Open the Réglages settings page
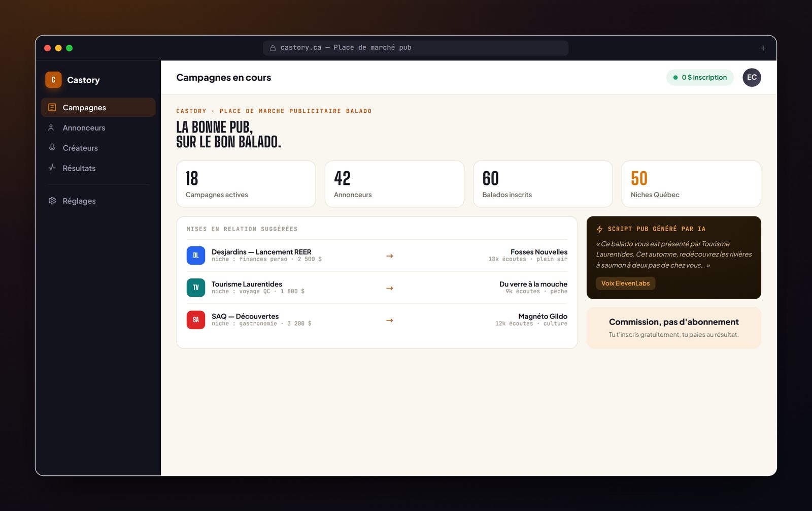The height and width of the screenshot is (511, 812). pos(98,201)
